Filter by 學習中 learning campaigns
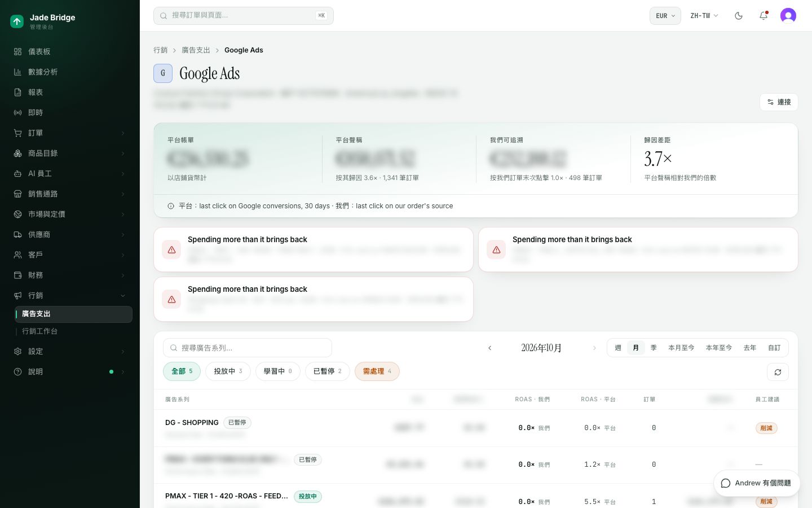Screen dimensions: 812x508 278,371
